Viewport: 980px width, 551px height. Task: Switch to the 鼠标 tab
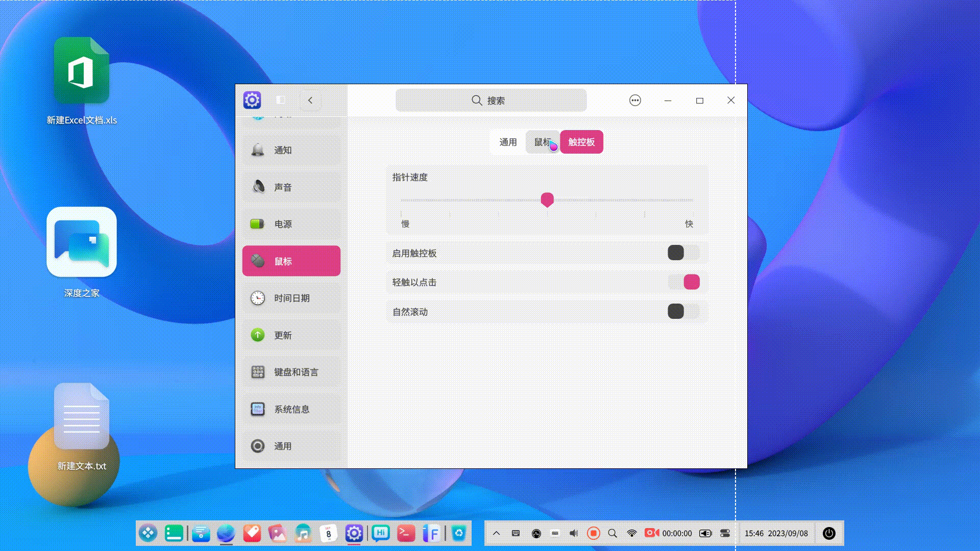tap(543, 142)
